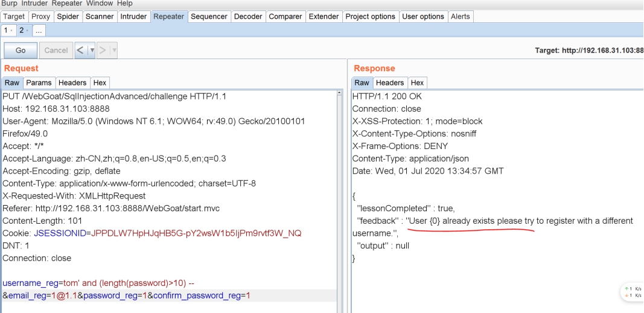
Task: Open the Window menu
Action: coord(100,3)
